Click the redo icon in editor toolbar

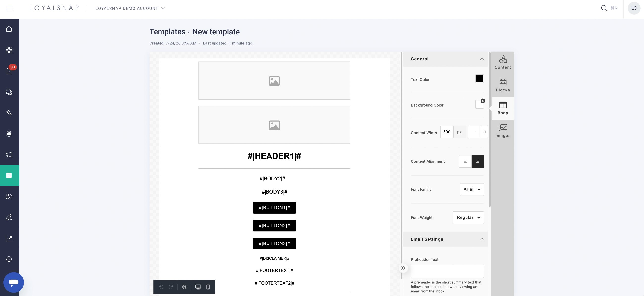(171, 287)
